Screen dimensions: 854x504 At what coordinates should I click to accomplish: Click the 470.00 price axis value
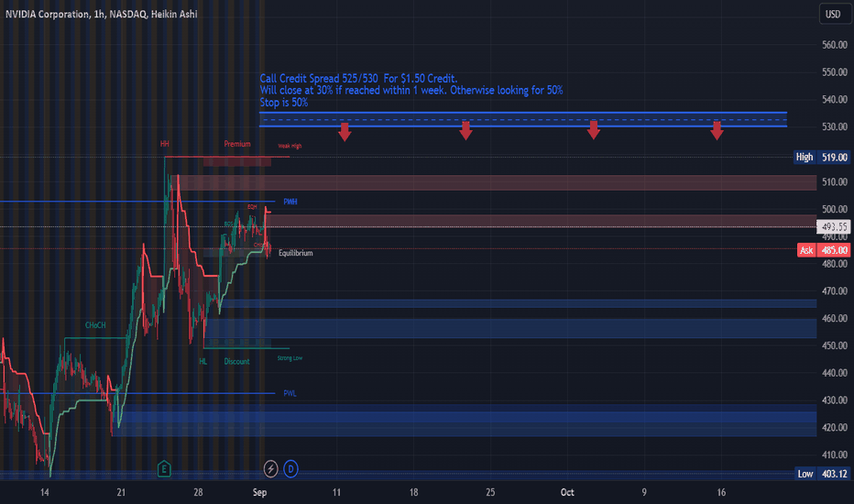pyautogui.click(x=835, y=291)
